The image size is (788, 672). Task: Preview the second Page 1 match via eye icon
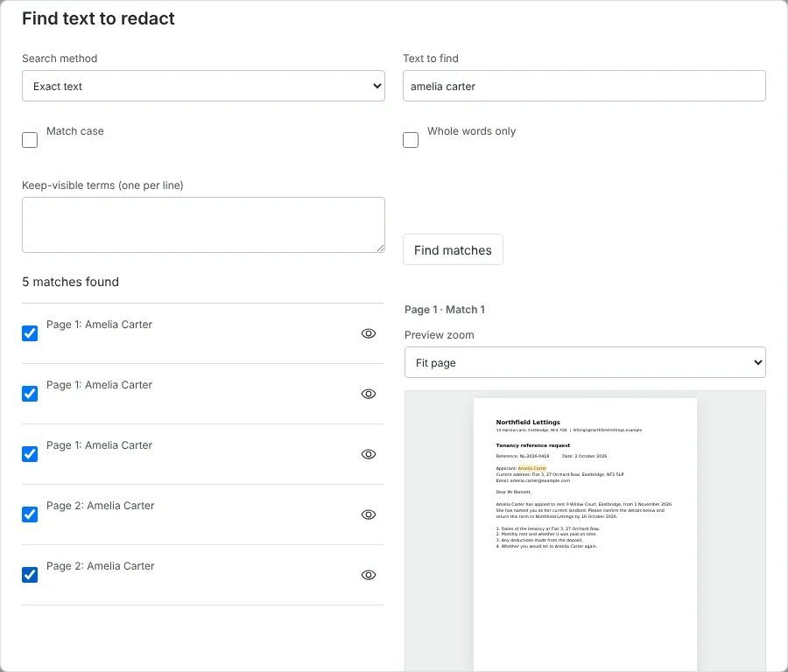pyautogui.click(x=369, y=394)
